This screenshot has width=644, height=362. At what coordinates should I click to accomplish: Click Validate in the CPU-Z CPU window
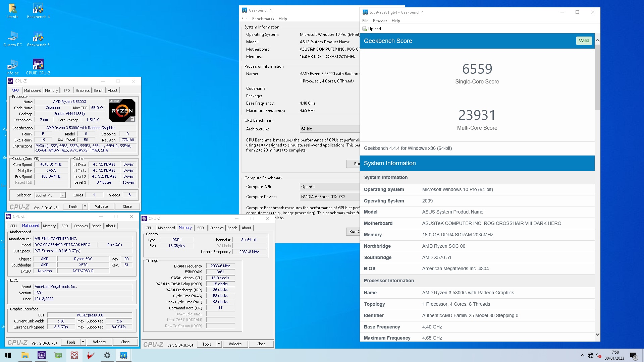(101, 206)
